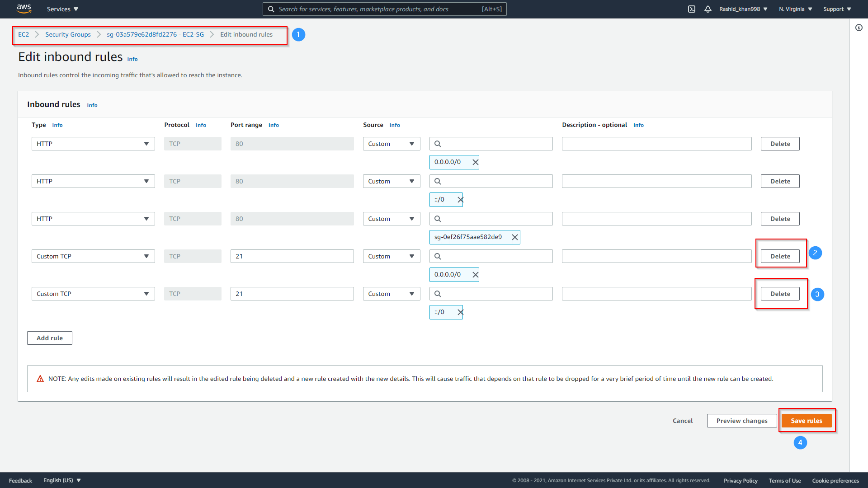The height and width of the screenshot is (488, 868).
Task: Open the N. Virginia region menu
Action: tap(795, 9)
